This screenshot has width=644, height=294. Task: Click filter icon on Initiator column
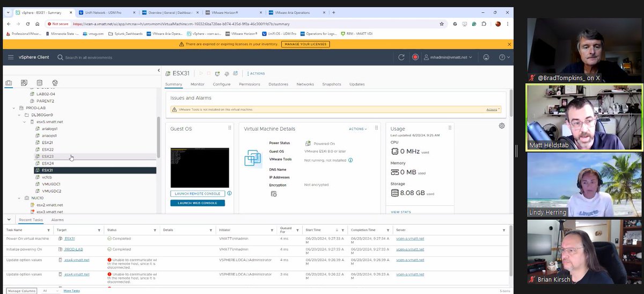pos(273,230)
